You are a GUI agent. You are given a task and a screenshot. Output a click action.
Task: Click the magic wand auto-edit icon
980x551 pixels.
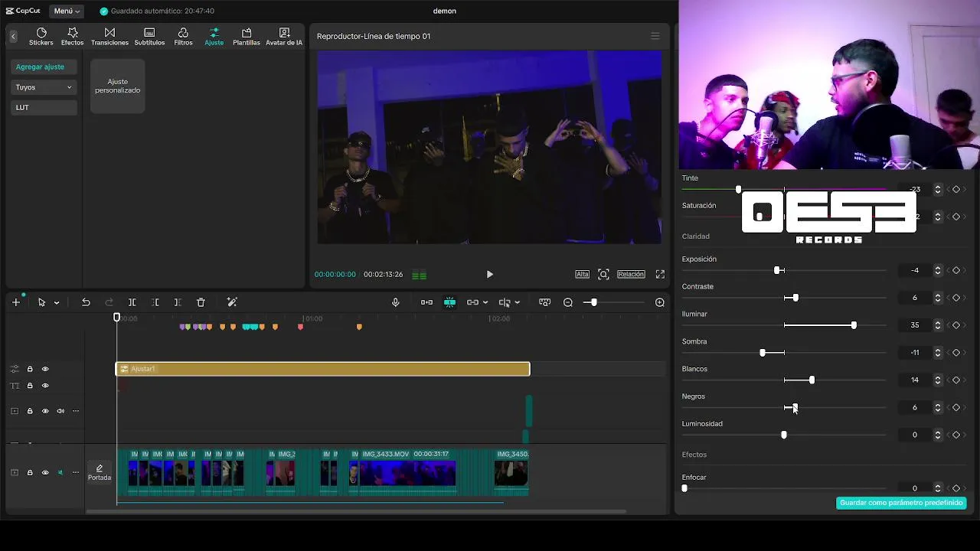pyautogui.click(x=232, y=302)
